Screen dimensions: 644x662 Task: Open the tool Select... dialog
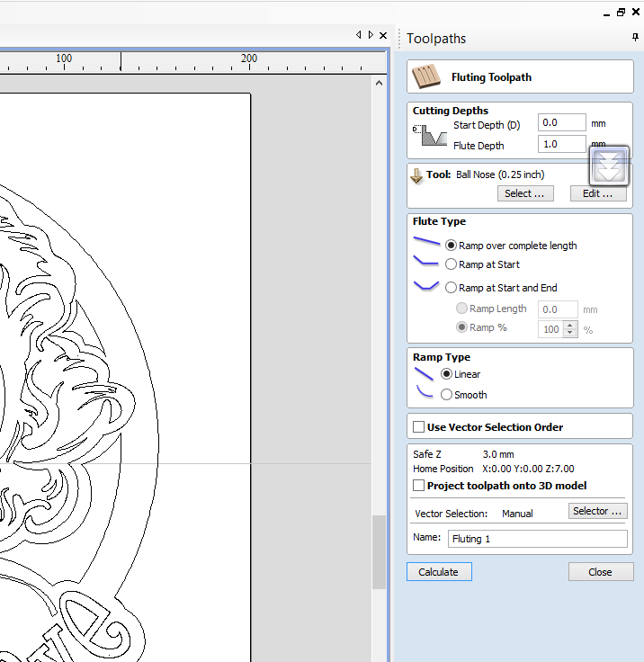tap(524, 193)
